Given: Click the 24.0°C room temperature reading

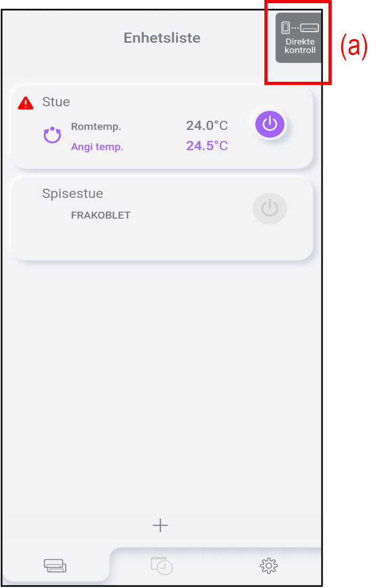Looking at the screenshot, I should click(x=207, y=126).
